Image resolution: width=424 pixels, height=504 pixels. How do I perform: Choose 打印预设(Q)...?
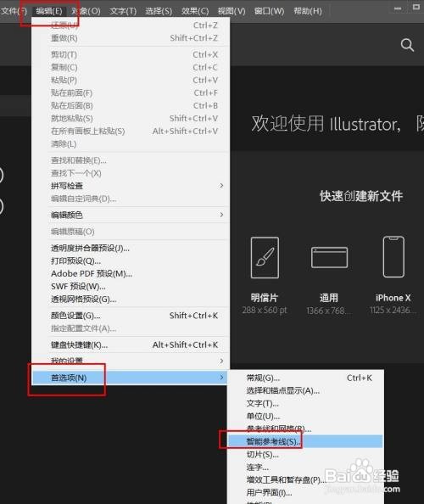pyautogui.click(x=131, y=260)
